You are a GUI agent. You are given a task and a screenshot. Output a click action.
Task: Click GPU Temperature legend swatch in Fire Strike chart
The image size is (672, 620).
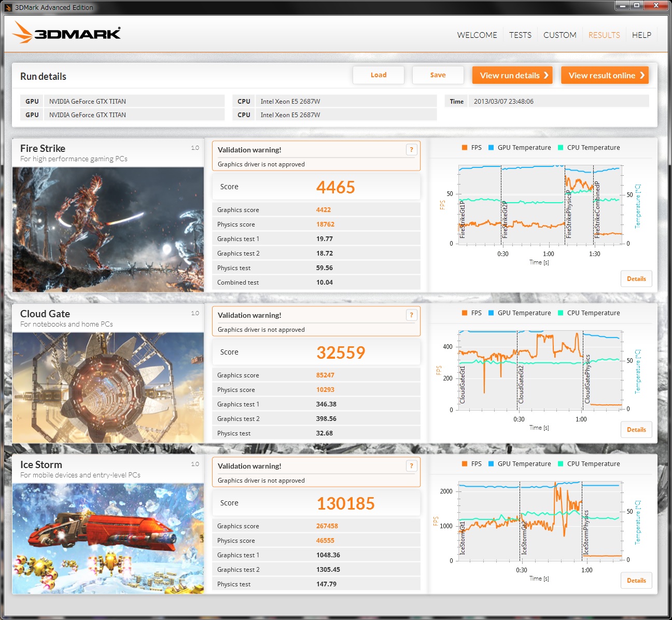tap(491, 148)
